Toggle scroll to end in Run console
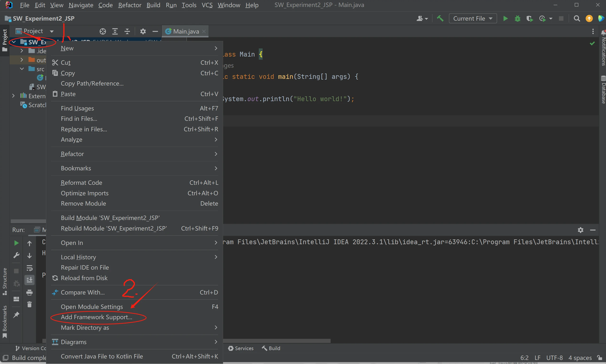This screenshot has width=606, height=364. tap(29, 280)
